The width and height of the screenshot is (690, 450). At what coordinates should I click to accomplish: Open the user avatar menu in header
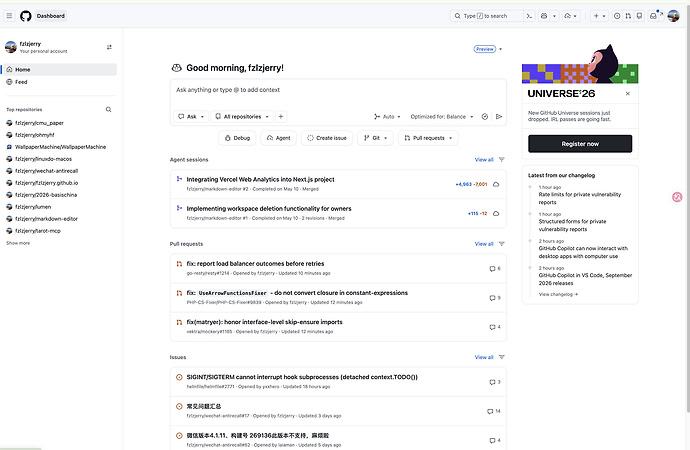673,16
